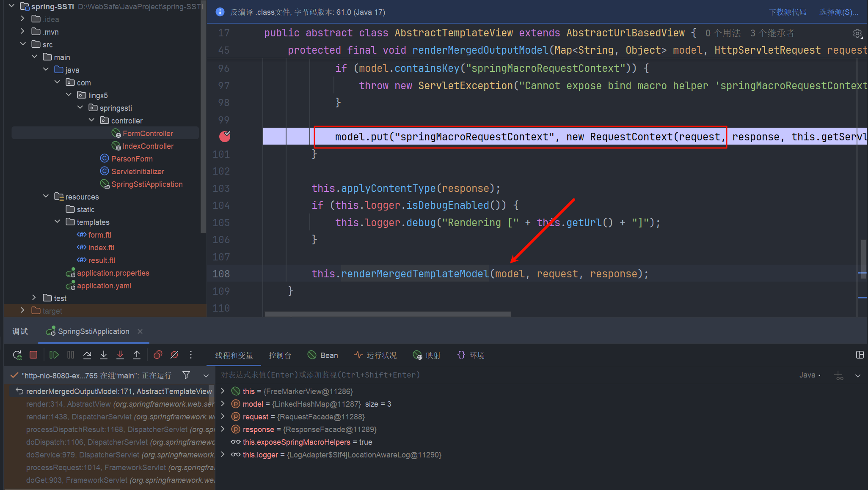Collapse the templates folder
The image size is (868, 490).
58,222
